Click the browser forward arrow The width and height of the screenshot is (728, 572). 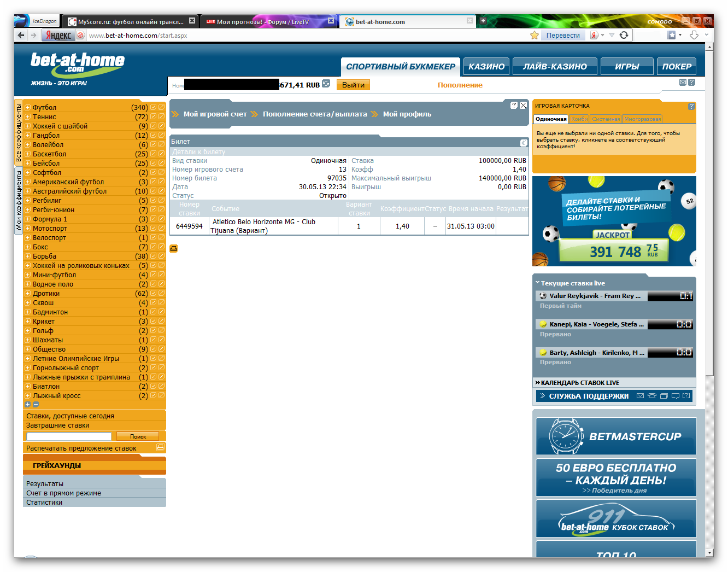click(33, 35)
